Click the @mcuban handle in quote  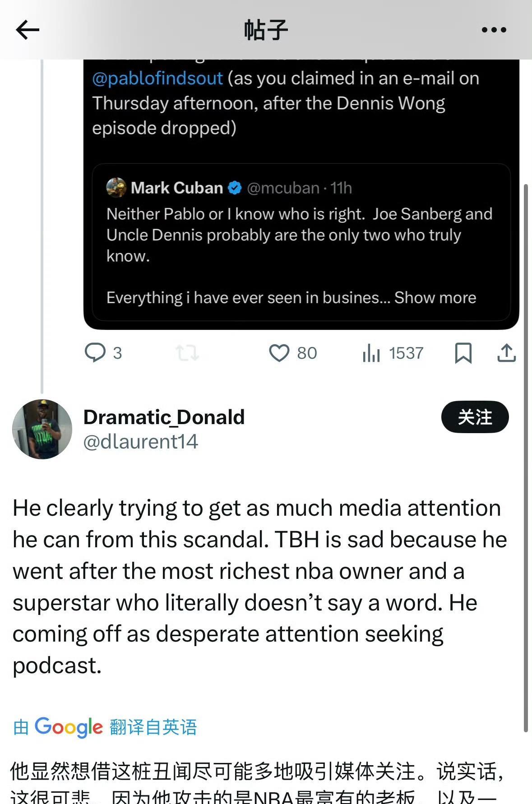pyautogui.click(x=283, y=188)
